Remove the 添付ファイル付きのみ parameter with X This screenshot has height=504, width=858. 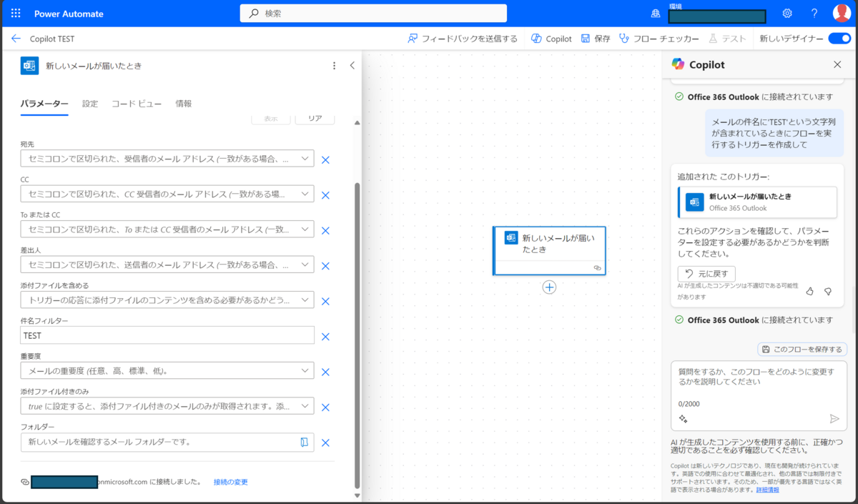click(325, 407)
